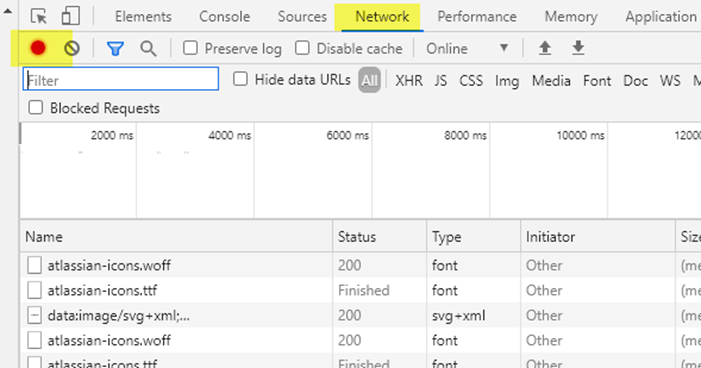
Task: Export HAR file with download arrow
Action: (x=578, y=48)
